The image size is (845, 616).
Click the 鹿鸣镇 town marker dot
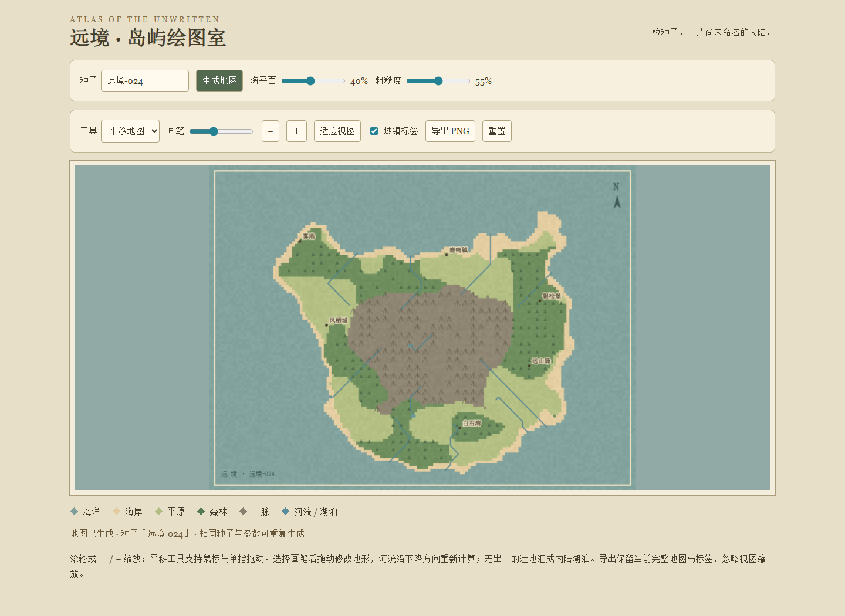(x=446, y=255)
